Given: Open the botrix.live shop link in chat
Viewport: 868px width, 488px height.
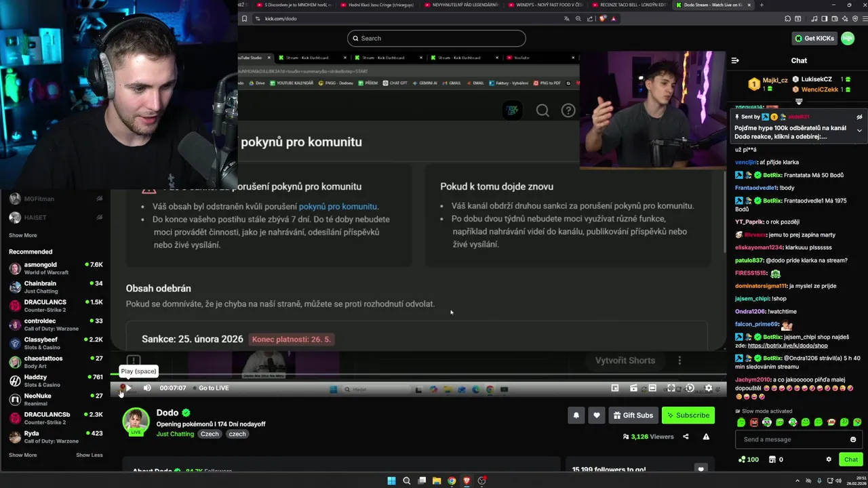Looking at the screenshot, I should coord(788,346).
